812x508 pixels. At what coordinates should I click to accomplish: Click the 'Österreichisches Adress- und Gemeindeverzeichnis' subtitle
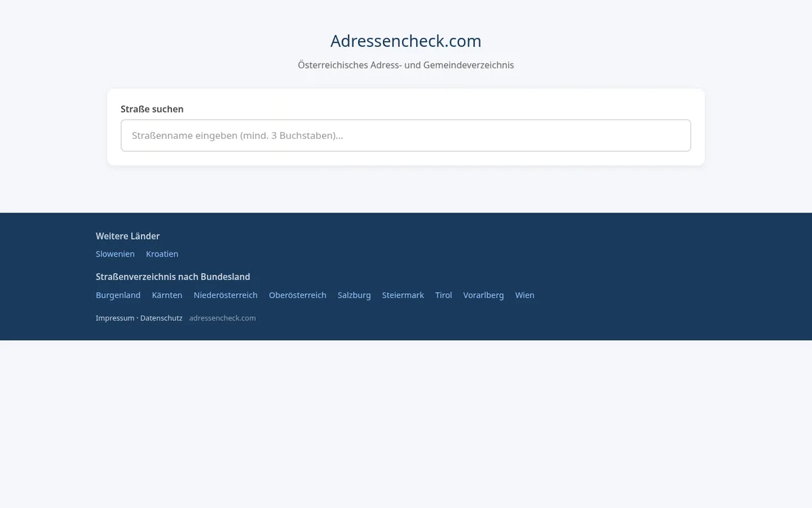tap(406, 65)
